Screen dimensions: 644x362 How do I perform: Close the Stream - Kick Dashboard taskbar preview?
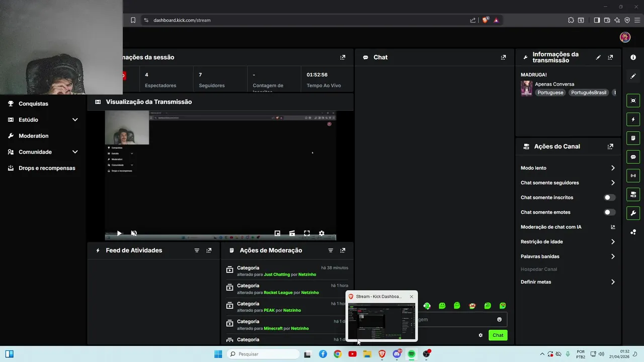(411, 297)
